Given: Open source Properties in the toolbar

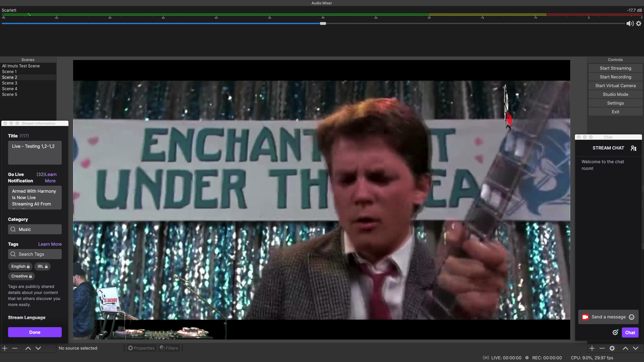Looking at the screenshot, I should pos(141,348).
